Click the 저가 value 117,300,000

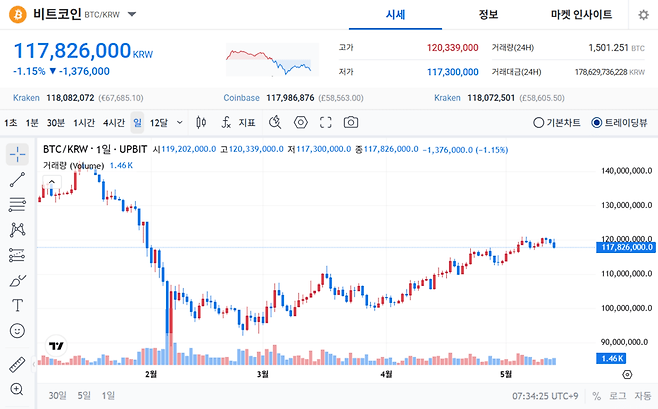click(452, 72)
